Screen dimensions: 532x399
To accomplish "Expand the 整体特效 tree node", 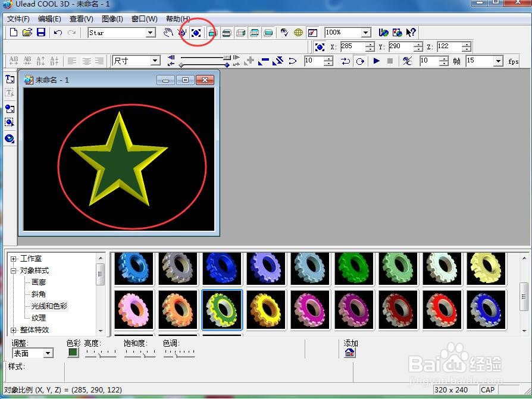I will [x=13, y=330].
